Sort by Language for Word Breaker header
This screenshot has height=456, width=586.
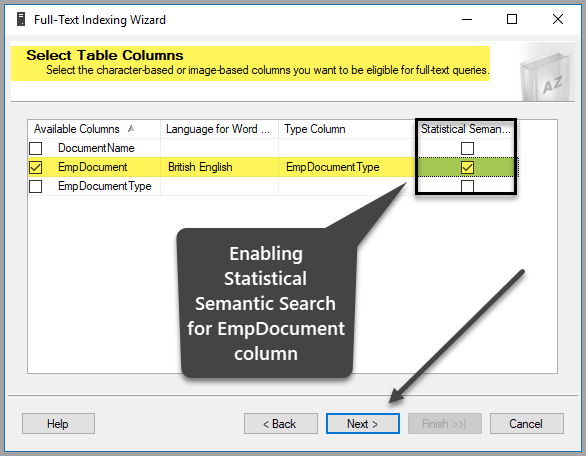click(x=219, y=129)
